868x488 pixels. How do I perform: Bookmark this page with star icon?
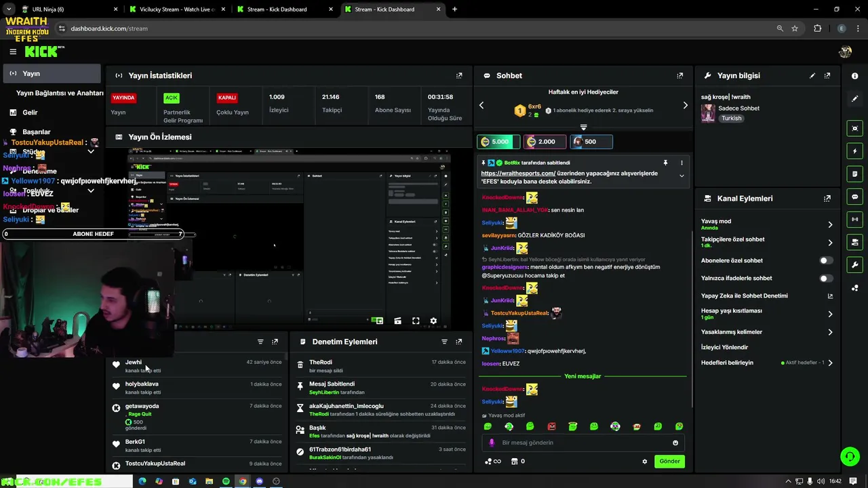(795, 28)
